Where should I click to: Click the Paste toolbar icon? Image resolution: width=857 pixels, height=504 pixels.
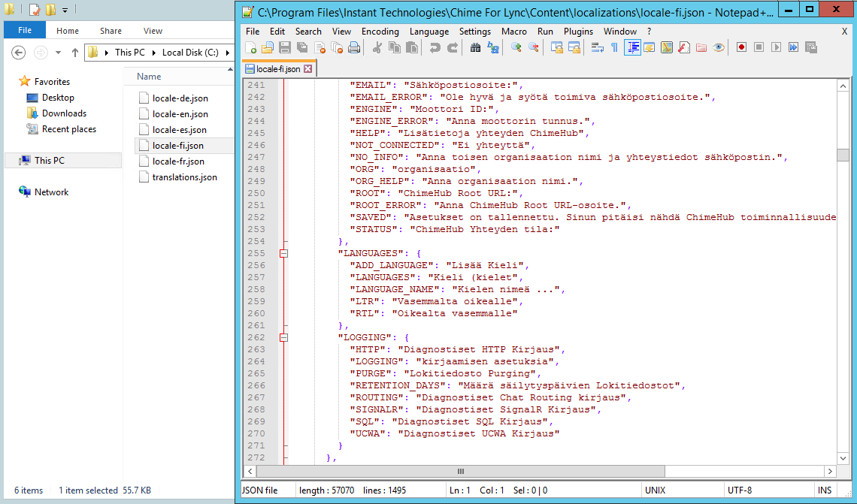412,48
